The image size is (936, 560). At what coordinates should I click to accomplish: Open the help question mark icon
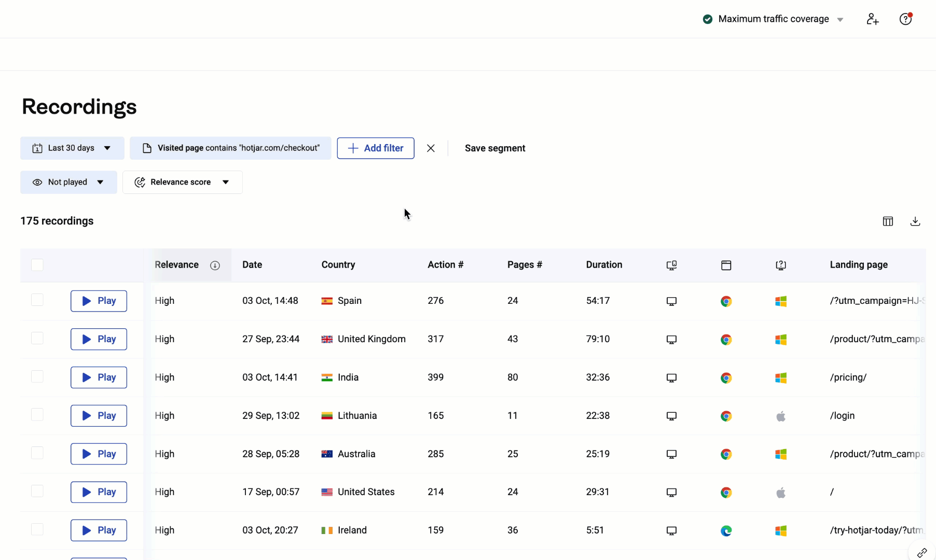pos(905,19)
